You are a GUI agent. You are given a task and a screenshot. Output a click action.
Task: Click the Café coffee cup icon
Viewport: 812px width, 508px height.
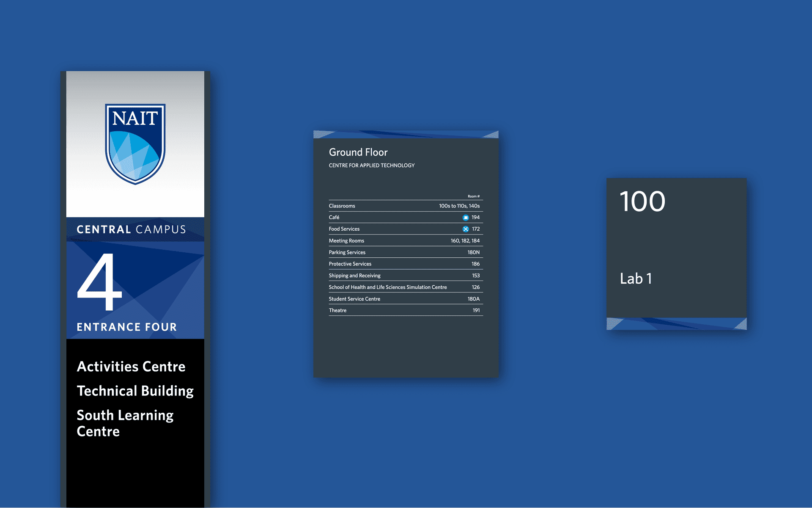point(465,218)
